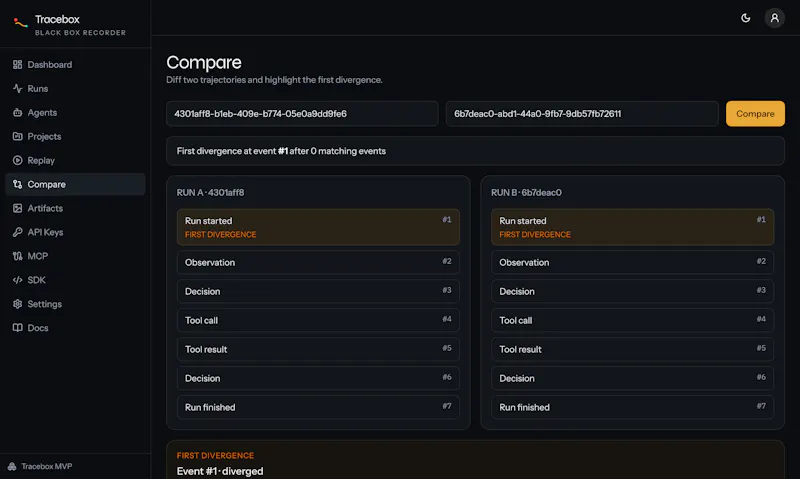Viewport: 800px width, 479px height.
Task: Open the Replay page
Action: coord(76,161)
